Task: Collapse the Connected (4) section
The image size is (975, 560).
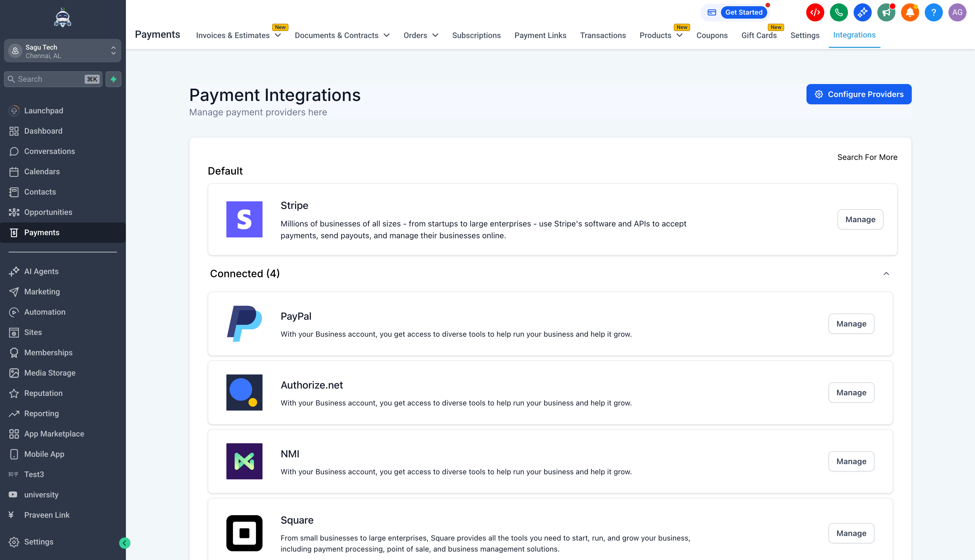Action: (x=886, y=274)
